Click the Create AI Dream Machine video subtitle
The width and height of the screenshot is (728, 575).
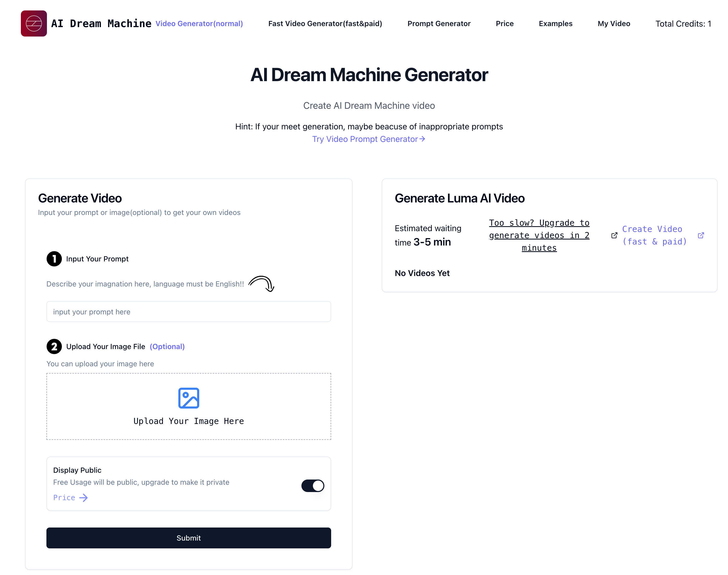click(369, 106)
